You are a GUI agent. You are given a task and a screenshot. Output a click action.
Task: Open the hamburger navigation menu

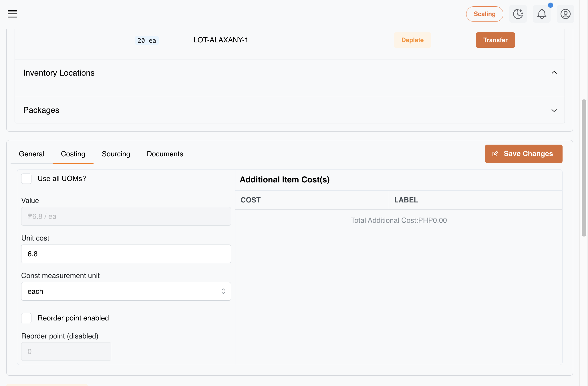12,14
